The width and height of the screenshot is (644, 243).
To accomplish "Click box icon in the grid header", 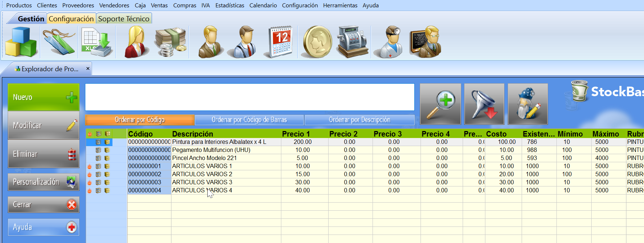I will pyautogui.click(x=107, y=134).
